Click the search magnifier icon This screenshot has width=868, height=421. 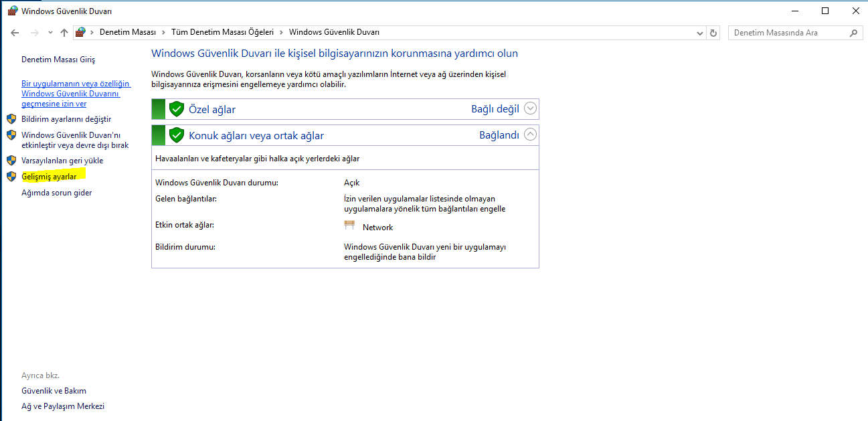tap(853, 33)
